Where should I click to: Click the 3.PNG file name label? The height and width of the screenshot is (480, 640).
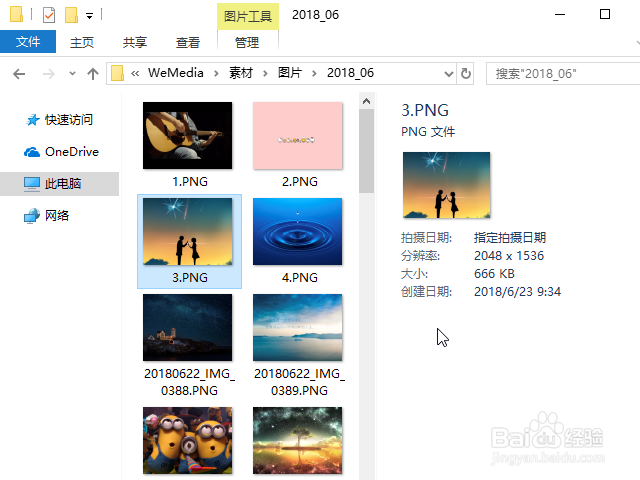coord(190,278)
